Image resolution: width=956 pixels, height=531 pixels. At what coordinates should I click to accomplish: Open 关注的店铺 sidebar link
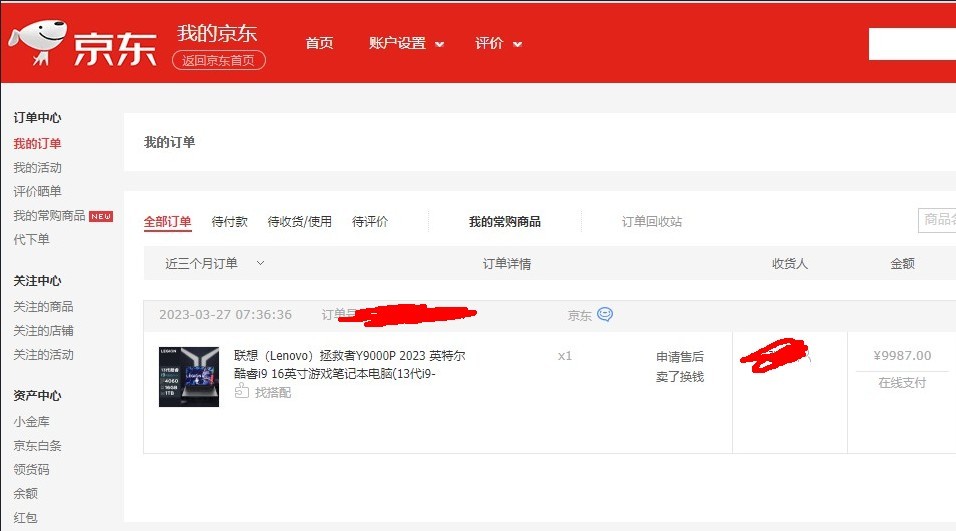click(43, 330)
